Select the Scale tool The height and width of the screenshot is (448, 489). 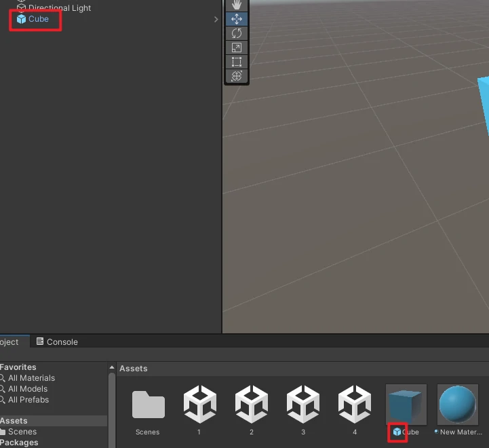coord(237,48)
